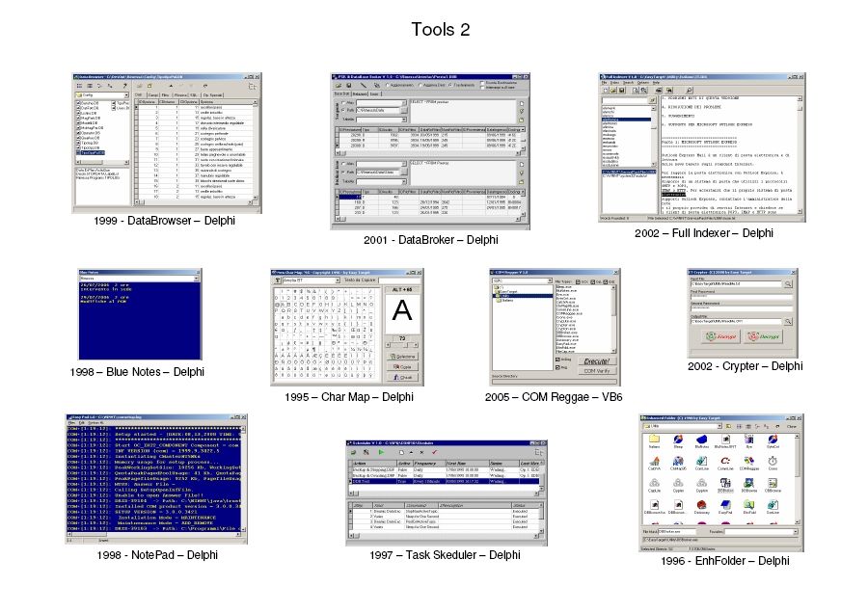Click the save disk icon in DataBroker toolbar
The width and height of the screenshot is (868, 613).
tap(349, 85)
